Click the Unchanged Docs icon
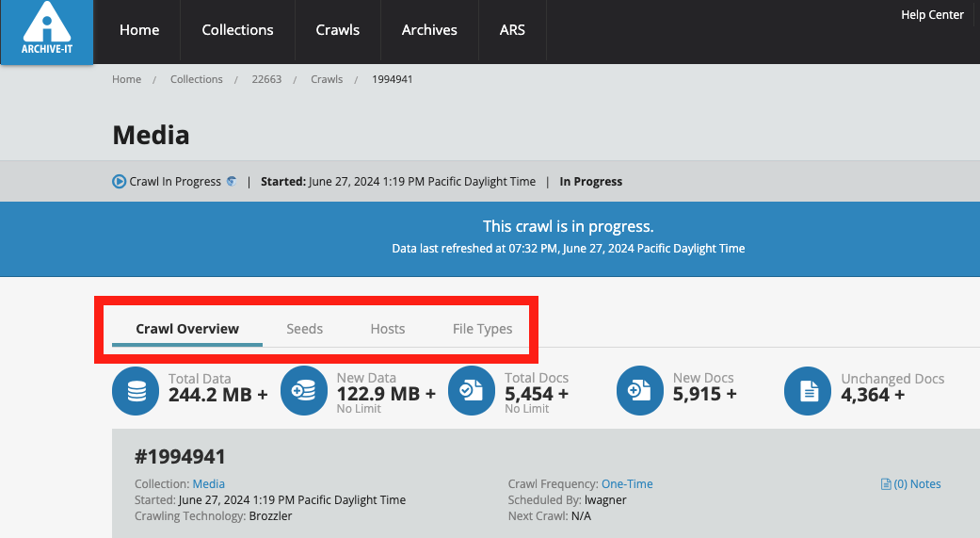This screenshot has width=980, height=538. [809, 391]
